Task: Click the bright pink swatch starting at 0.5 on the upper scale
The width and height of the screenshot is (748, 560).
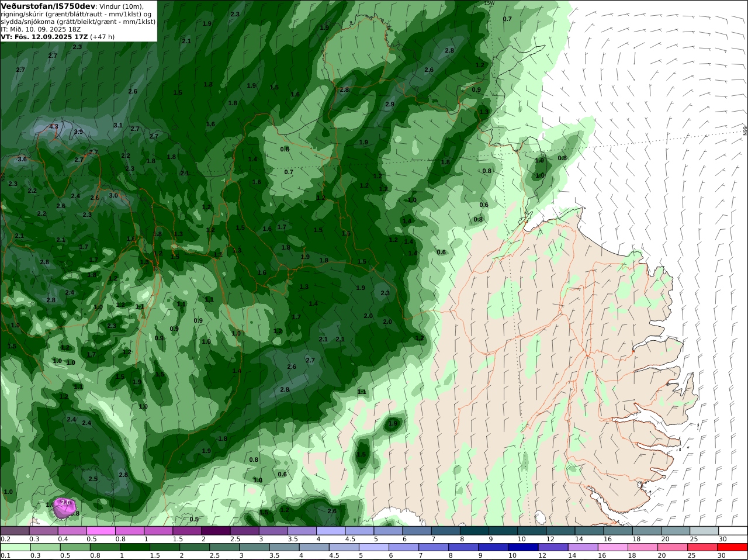Action: coord(101,531)
